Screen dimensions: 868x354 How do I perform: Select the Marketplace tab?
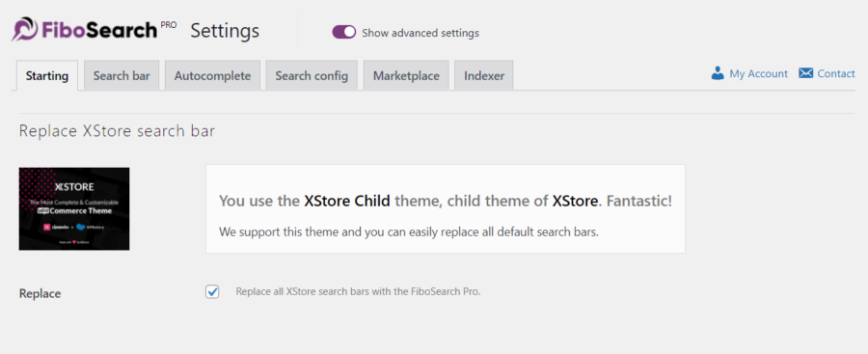(406, 76)
